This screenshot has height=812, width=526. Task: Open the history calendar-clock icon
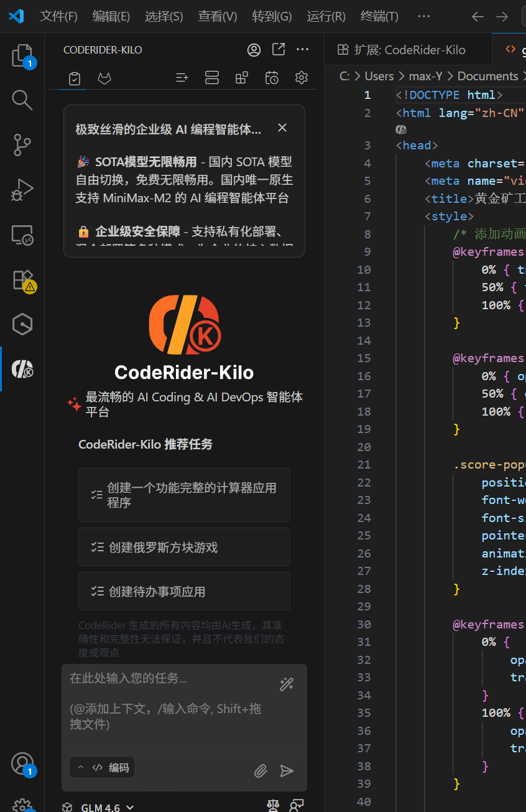[272, 78]
